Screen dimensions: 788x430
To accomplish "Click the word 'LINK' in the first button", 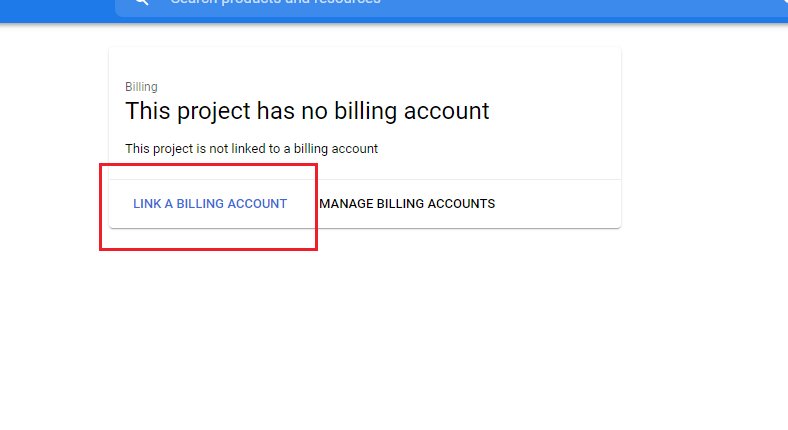I will tap(147, 204).
